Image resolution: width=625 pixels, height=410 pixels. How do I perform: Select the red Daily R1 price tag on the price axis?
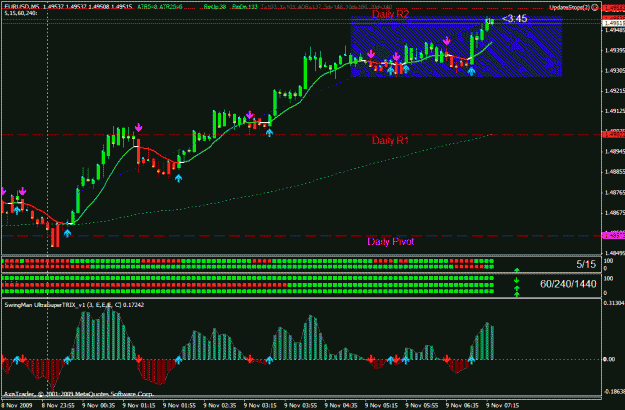(613, 135)
